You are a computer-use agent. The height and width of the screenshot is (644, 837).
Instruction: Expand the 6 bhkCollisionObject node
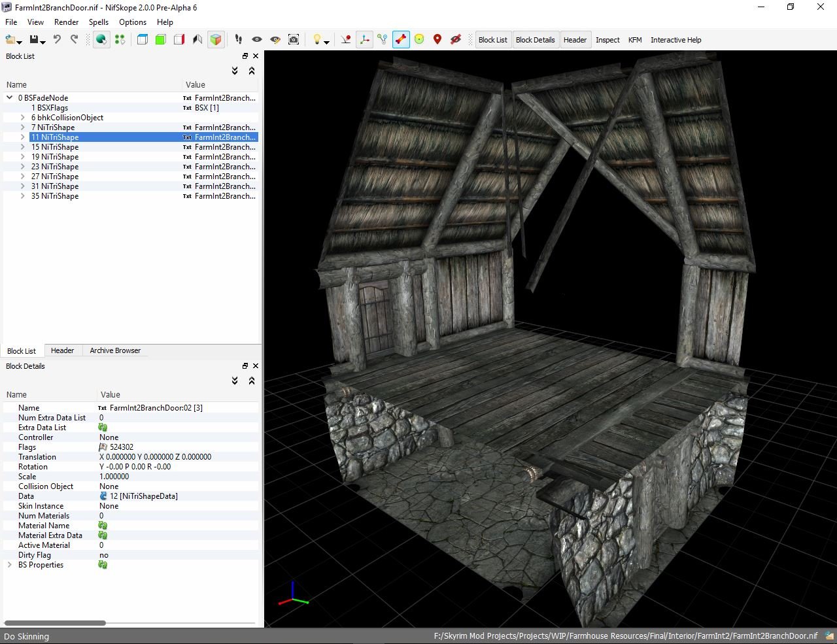pyautogui.click(x=23, y=118)
